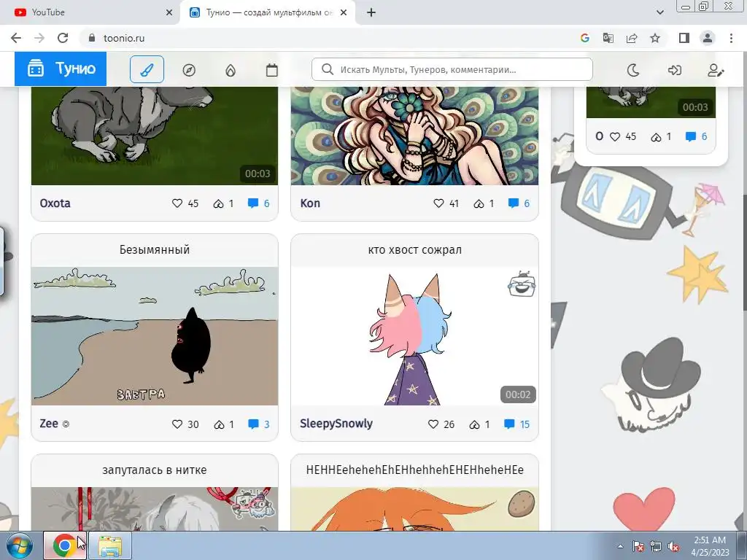747x560 pixels.
Task: Click laughing robot badge on thumbnail
Action: 522,284
